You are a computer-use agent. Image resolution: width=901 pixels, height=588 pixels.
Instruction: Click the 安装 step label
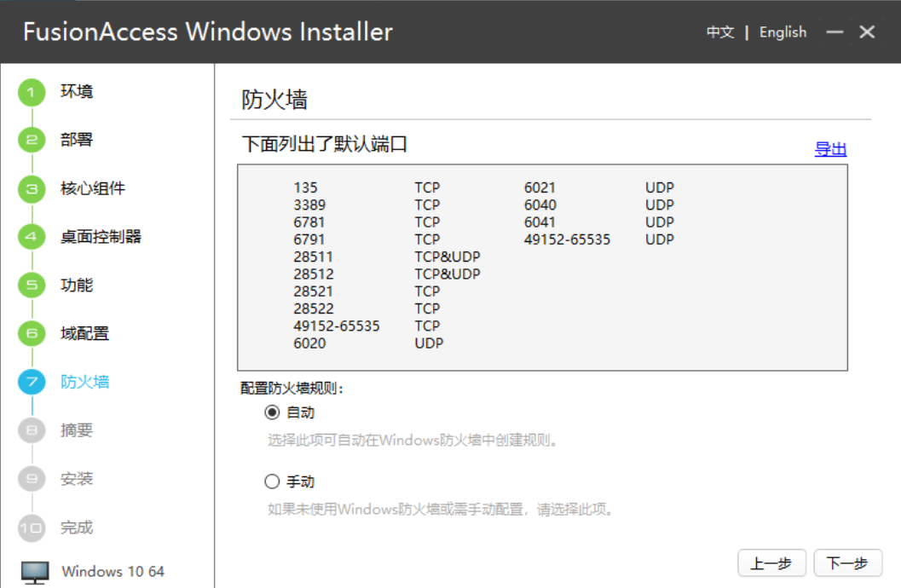tap(77, 479)
